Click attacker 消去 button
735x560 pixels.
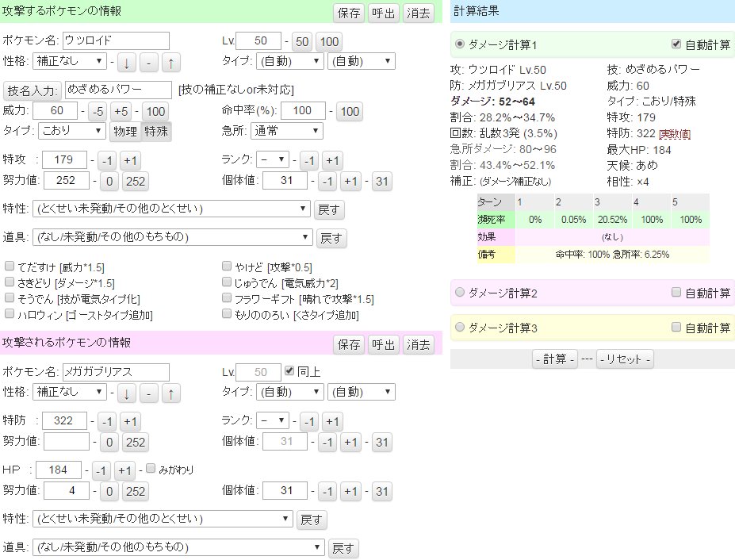[x=418, y=13]
